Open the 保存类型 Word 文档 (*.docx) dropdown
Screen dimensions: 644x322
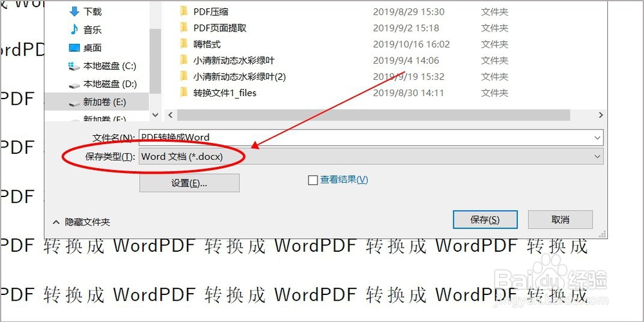pos(372,156)
